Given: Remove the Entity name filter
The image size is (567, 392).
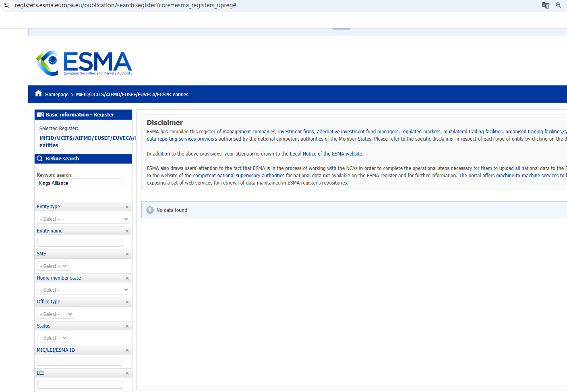Looking at the screenshot, I should tap(127, 231).
